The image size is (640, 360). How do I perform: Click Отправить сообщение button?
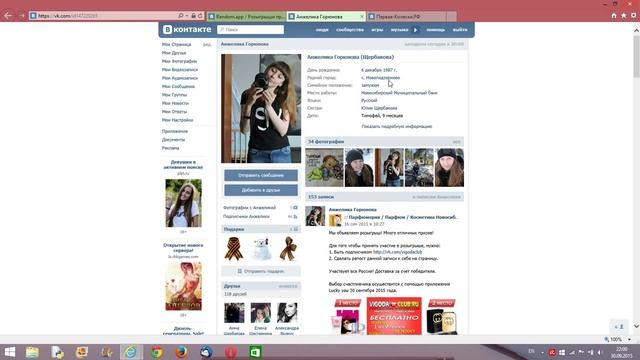pos(261,176)
